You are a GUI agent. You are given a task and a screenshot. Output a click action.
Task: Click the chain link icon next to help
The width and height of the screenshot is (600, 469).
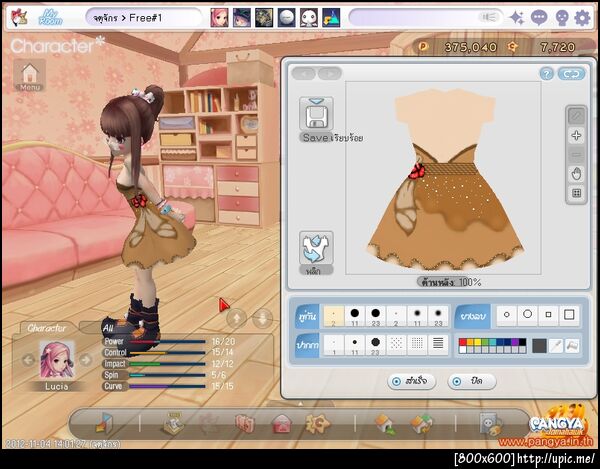(x=571, y=74)
